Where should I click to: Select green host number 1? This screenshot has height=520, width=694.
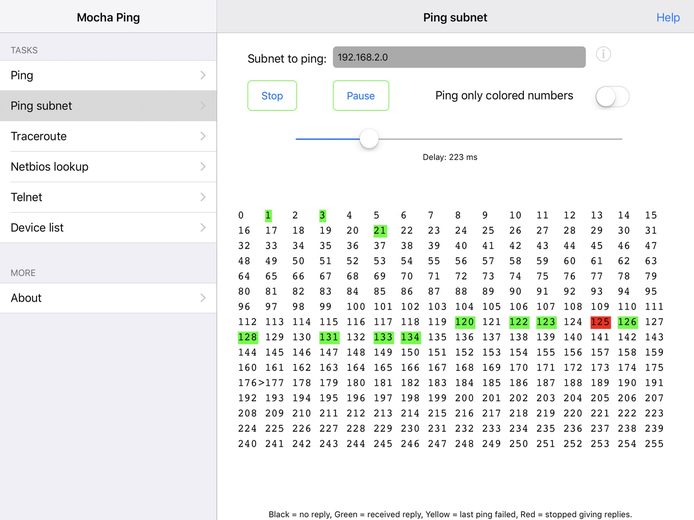268,216
